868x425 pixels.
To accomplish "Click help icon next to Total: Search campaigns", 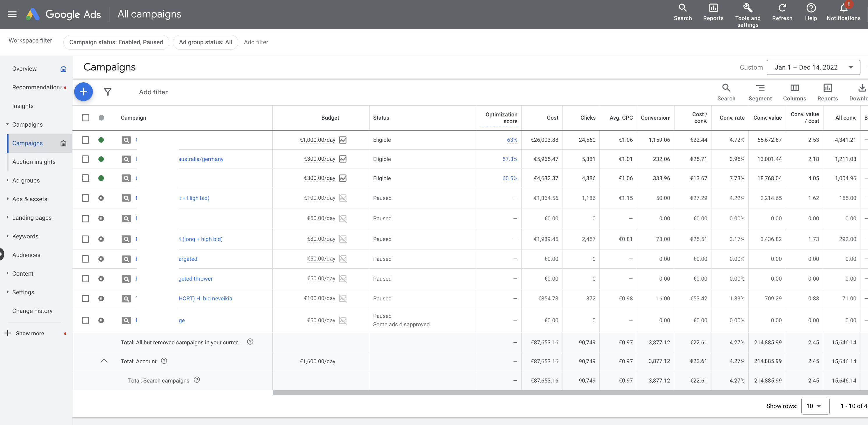I will click(197, 380).
